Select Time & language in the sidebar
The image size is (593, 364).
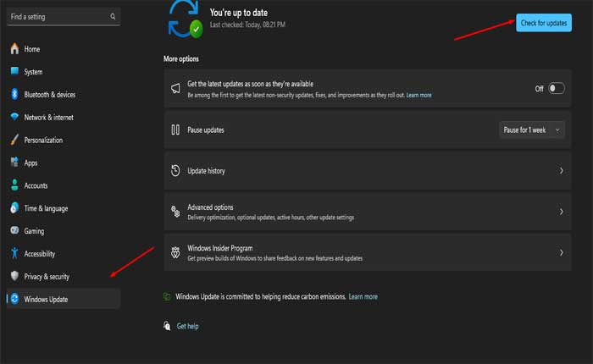[64, 208]
